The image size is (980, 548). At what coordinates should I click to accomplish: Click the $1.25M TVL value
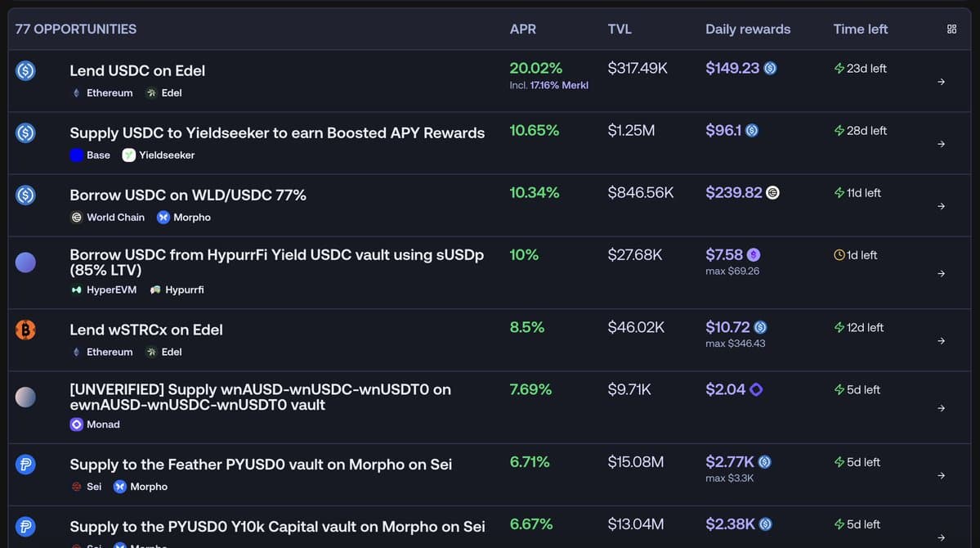[631, 130]
